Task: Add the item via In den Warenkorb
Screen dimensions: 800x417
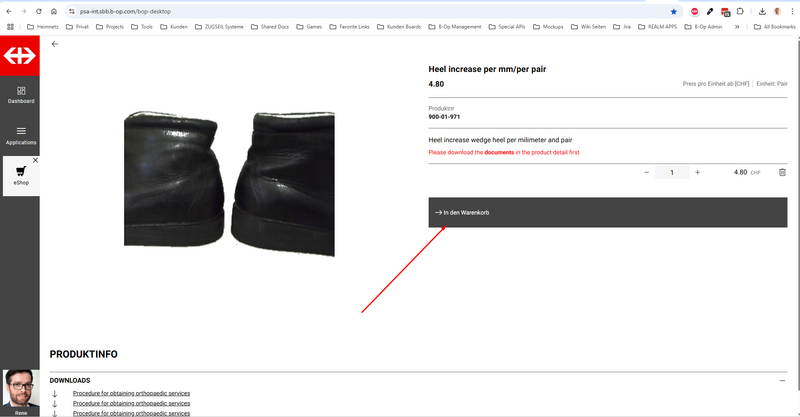Action: tap(608, 212)
